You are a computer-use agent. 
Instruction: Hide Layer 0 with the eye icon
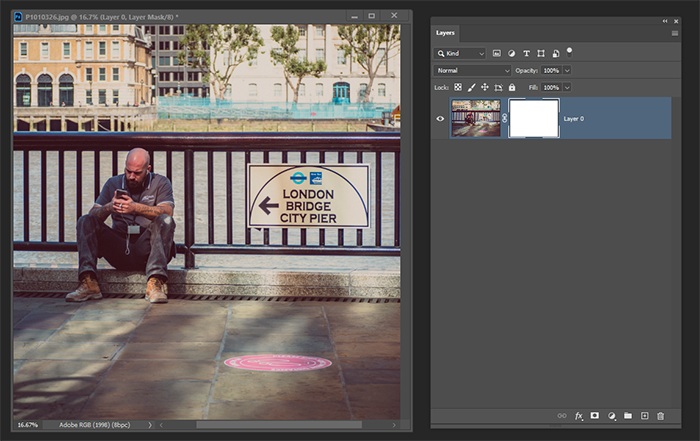(x=440, y=119)
